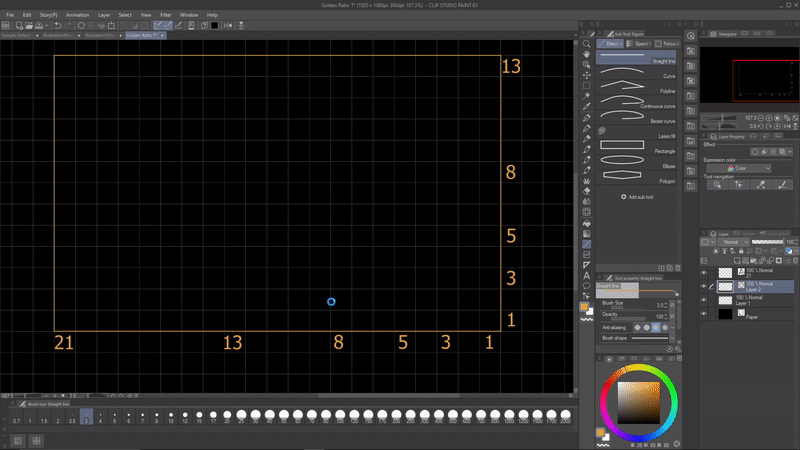Toggle visibility of Layer 1

point(704,301)
